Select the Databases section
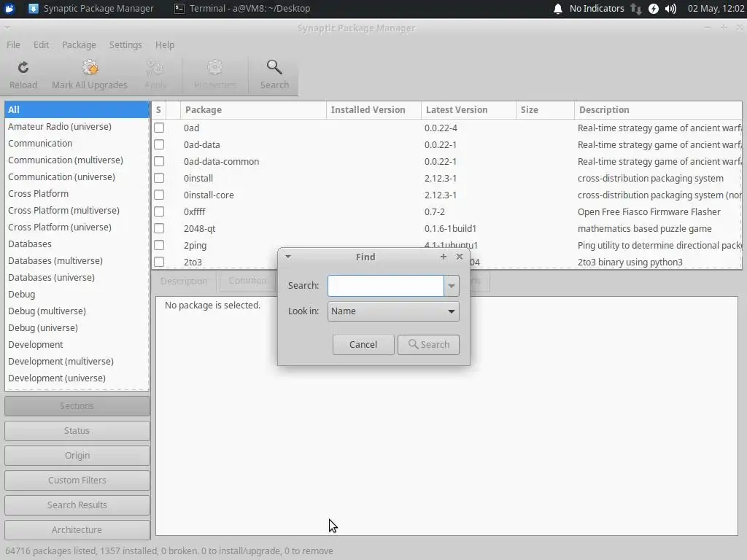Image resolution: width=747 pixels, height=560 pixels. point(77,244)
